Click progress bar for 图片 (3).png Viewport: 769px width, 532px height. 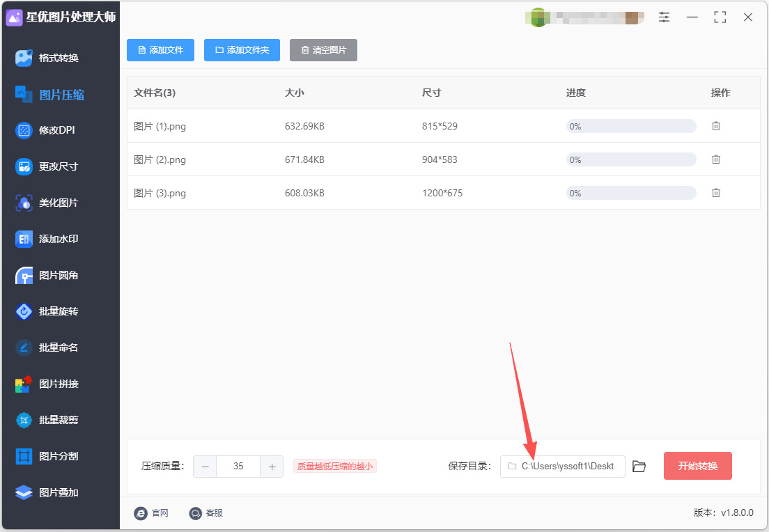pos(631,193)
